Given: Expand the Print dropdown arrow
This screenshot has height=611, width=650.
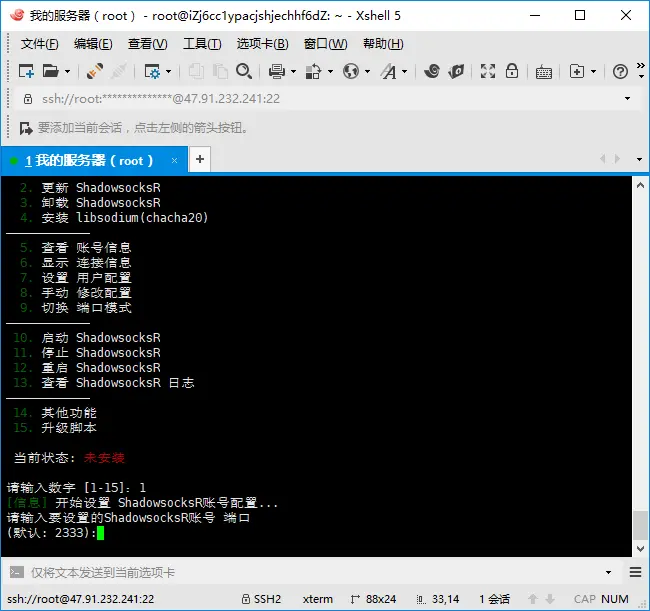Looking at the screenshot, I should pyautogui.click(x=293, y=72).
